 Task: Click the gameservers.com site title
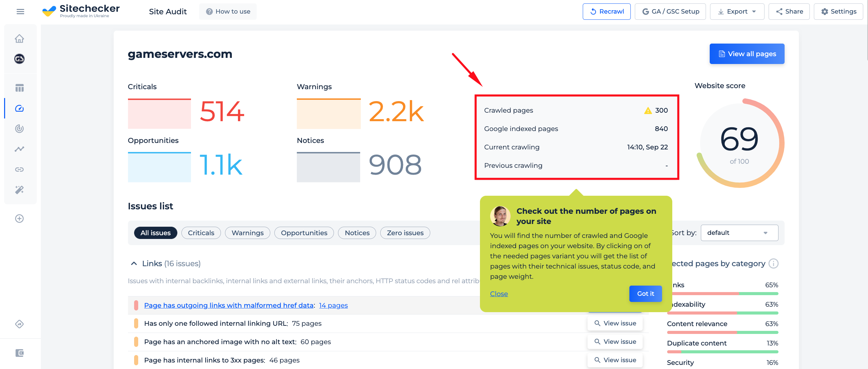point(180,54)
